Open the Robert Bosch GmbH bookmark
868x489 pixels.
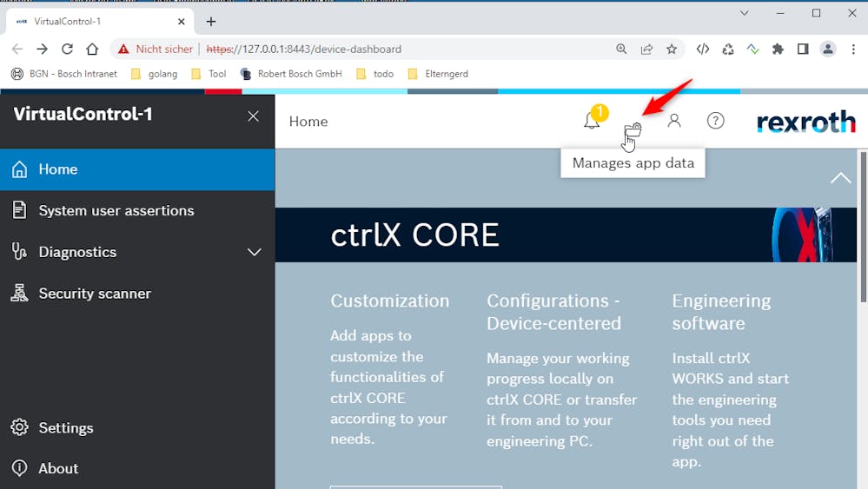tap(291, 74)
